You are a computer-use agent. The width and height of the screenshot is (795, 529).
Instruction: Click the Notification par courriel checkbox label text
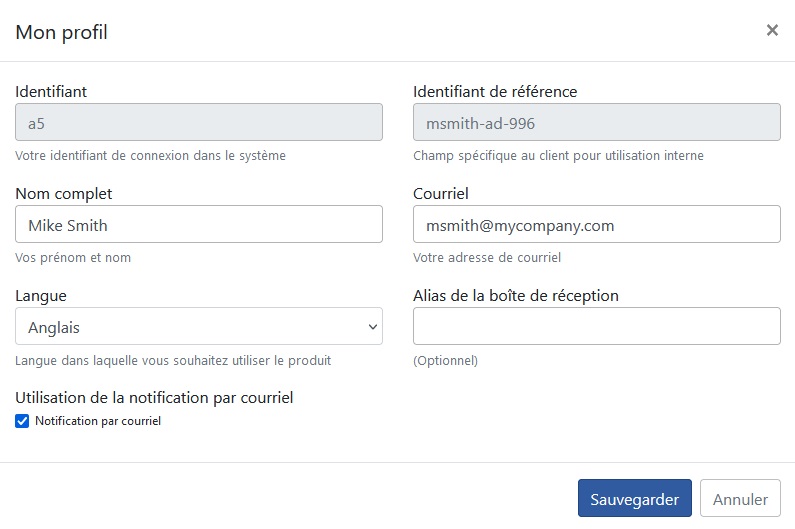98,421
